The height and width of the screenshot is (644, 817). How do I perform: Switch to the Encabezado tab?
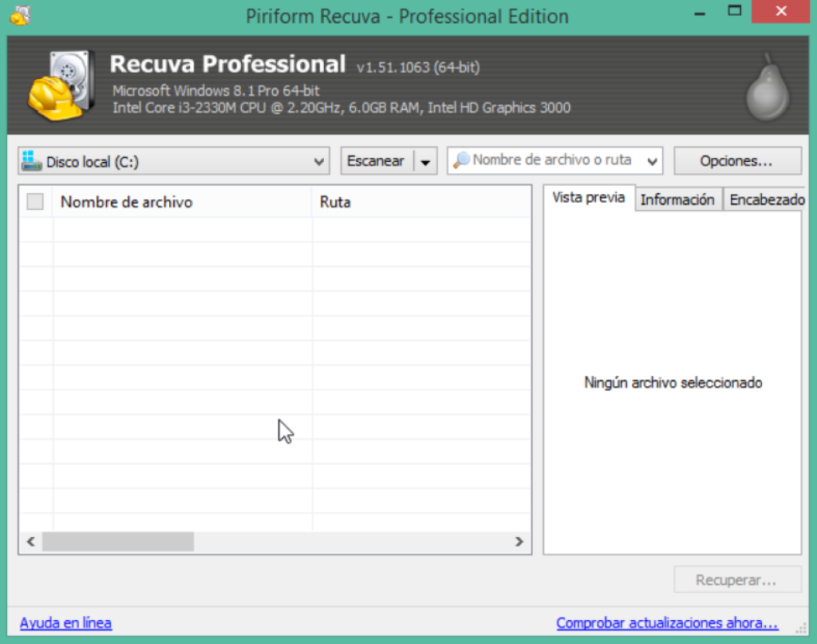[x=766, y=200]
